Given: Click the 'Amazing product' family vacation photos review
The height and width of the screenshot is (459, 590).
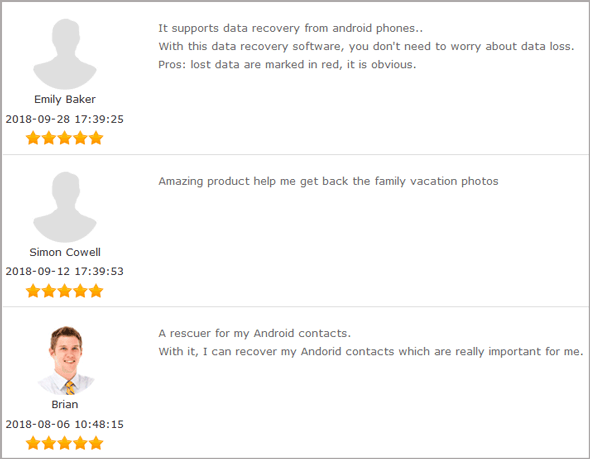Looking at the screenshot, I should click(x=328, y=181).
